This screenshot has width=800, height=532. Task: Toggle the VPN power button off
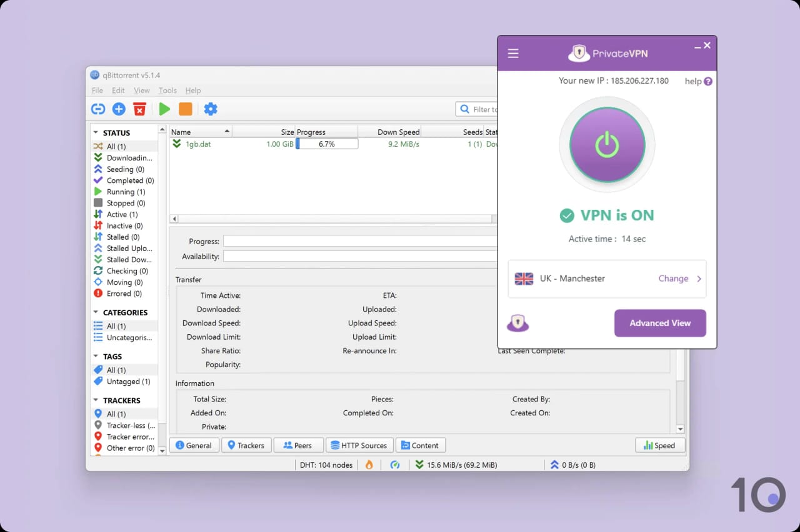point(607,144)
